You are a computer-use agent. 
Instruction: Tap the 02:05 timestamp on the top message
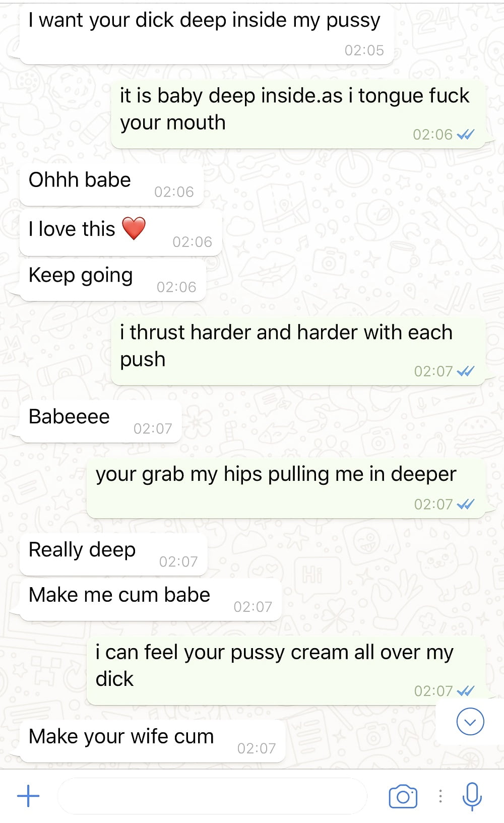pos(364,50)
